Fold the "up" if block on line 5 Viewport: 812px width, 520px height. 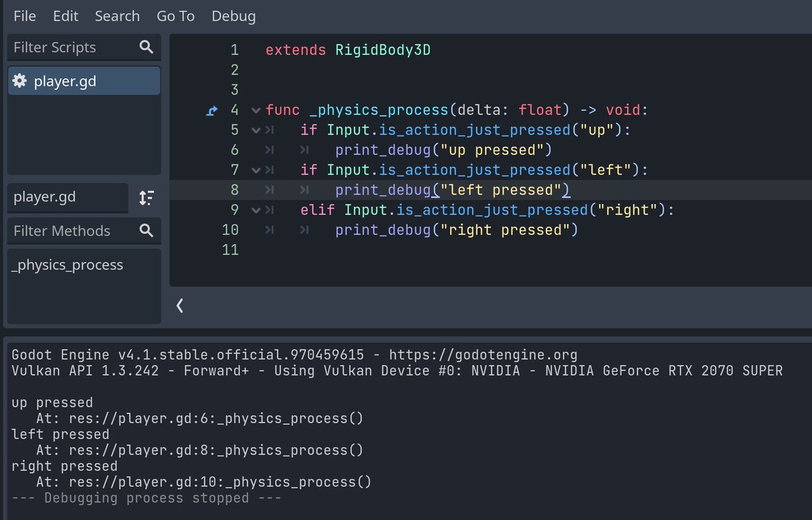point(255,130)
